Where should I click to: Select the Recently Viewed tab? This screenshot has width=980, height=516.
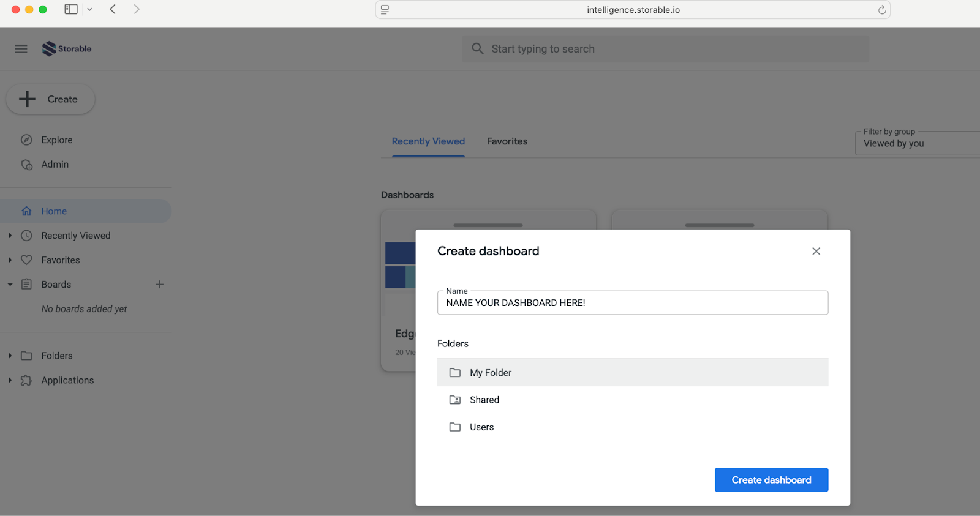coord(428,141)
